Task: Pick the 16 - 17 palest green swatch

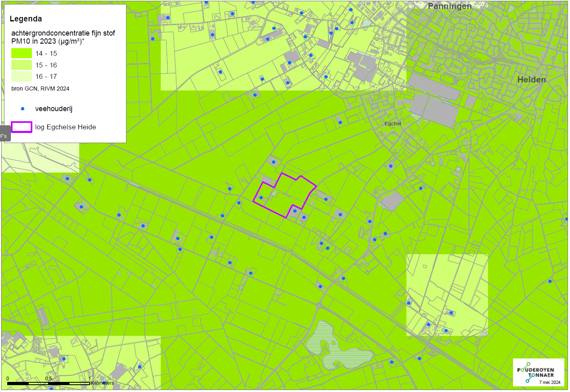Action: pos(21,76)
